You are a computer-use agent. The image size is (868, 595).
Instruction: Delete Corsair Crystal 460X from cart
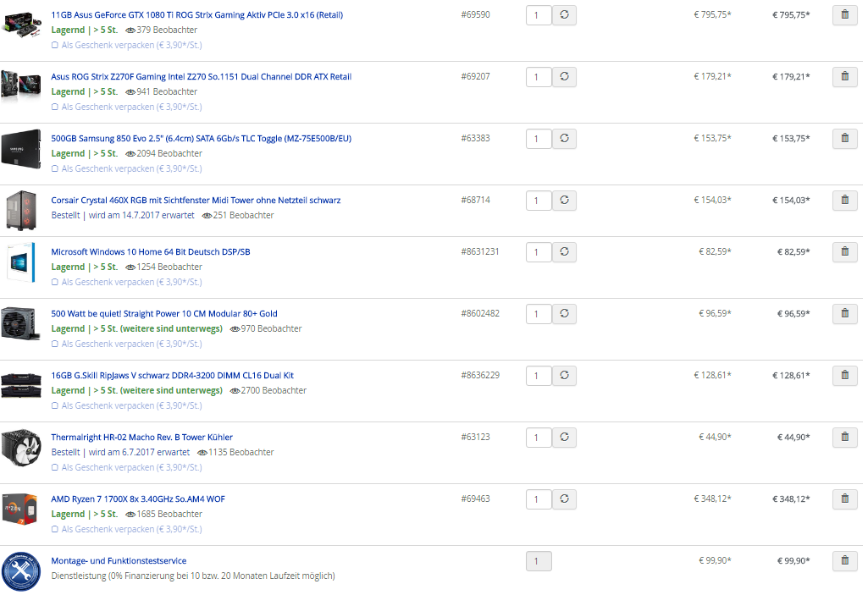(845, 201)
